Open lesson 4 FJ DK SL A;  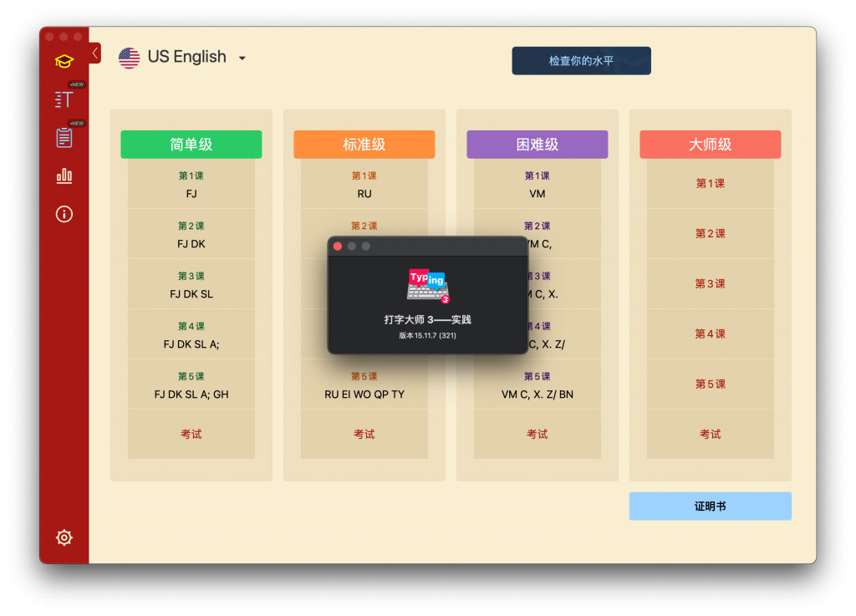(191, 334)
